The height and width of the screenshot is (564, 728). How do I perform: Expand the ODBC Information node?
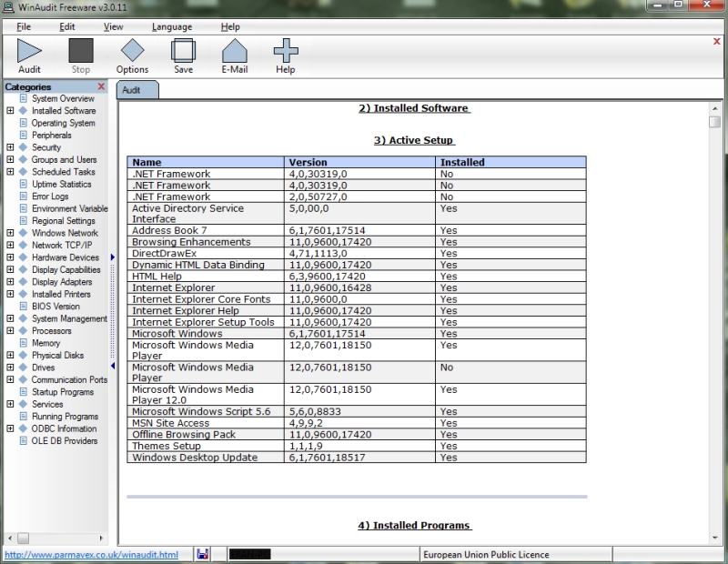(x=10, y=428)
